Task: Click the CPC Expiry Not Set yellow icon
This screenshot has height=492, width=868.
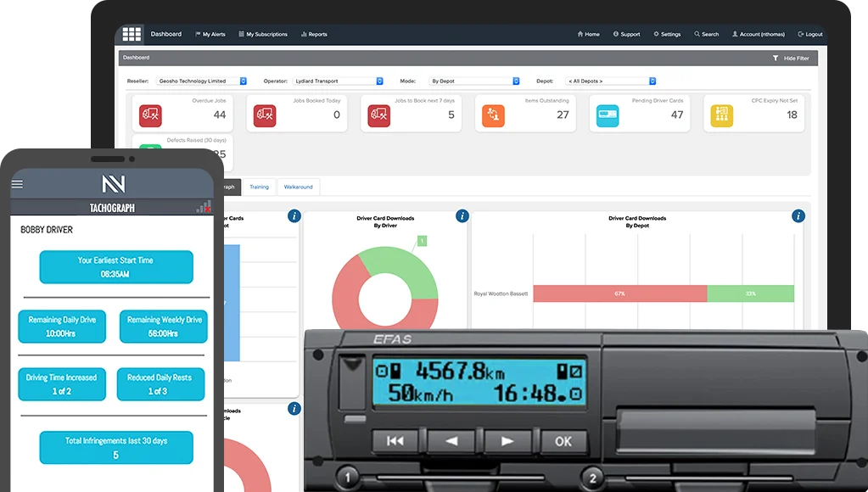Action: [x=721, y=115]
